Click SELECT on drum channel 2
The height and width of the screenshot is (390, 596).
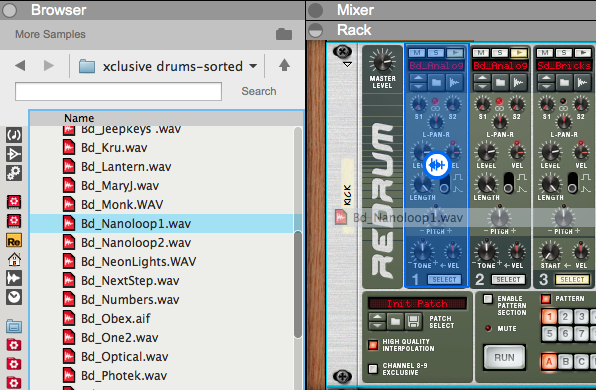point(508,279)
